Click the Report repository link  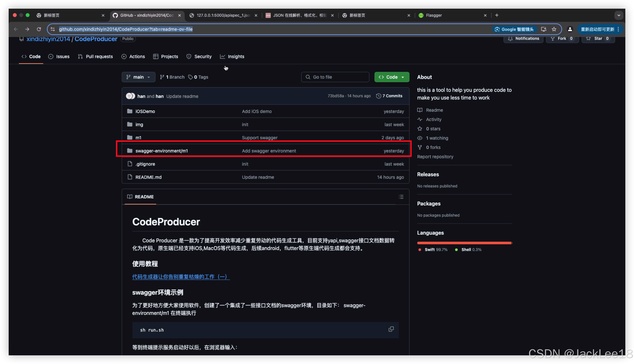tap(435, 156)
